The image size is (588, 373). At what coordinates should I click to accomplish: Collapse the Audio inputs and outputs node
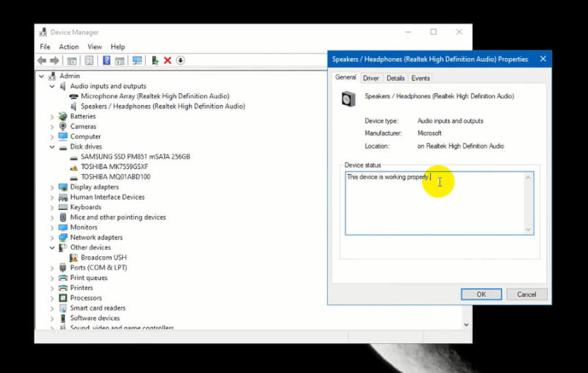click(52, 87)
